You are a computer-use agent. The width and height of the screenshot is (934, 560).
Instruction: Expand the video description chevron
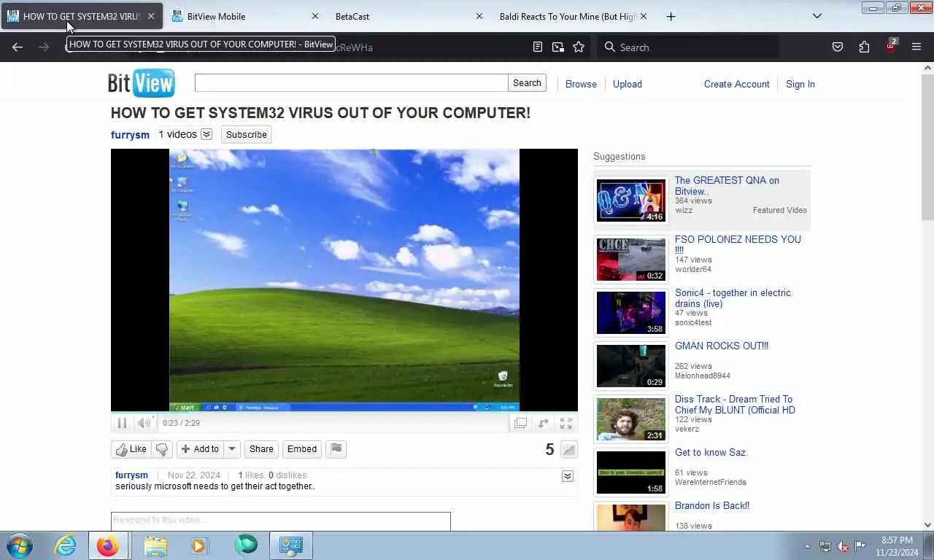(567, 476)
